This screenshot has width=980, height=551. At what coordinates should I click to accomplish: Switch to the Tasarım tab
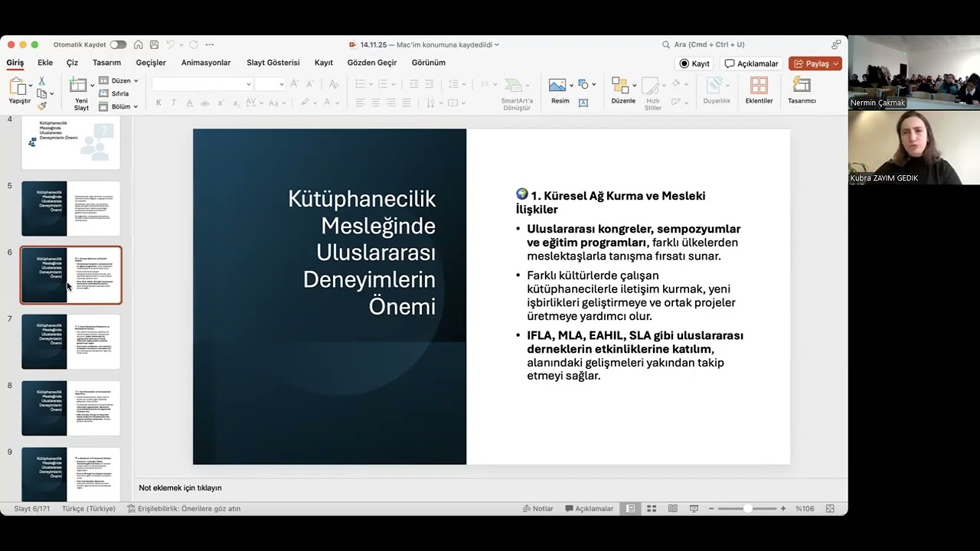click(x=106, y=63)
